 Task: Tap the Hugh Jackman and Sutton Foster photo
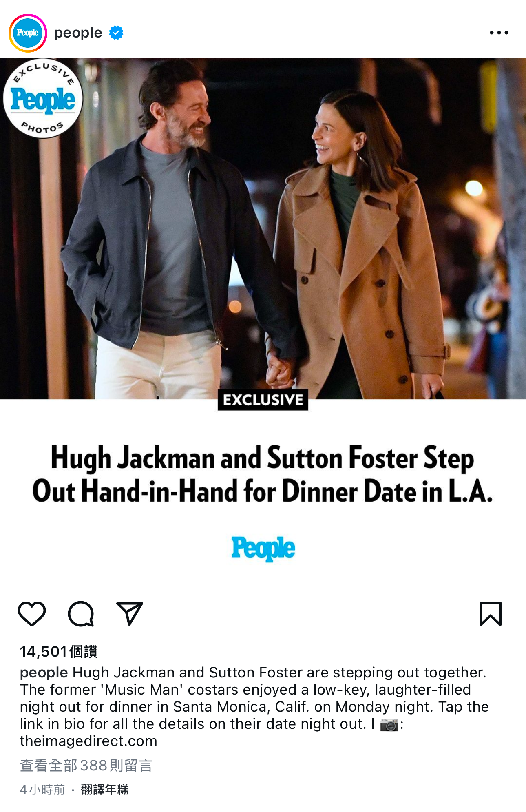263,228
